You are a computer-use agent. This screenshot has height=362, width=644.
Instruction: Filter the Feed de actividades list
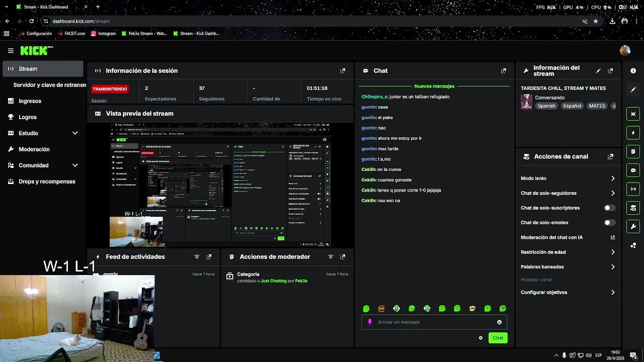(197, 257)
